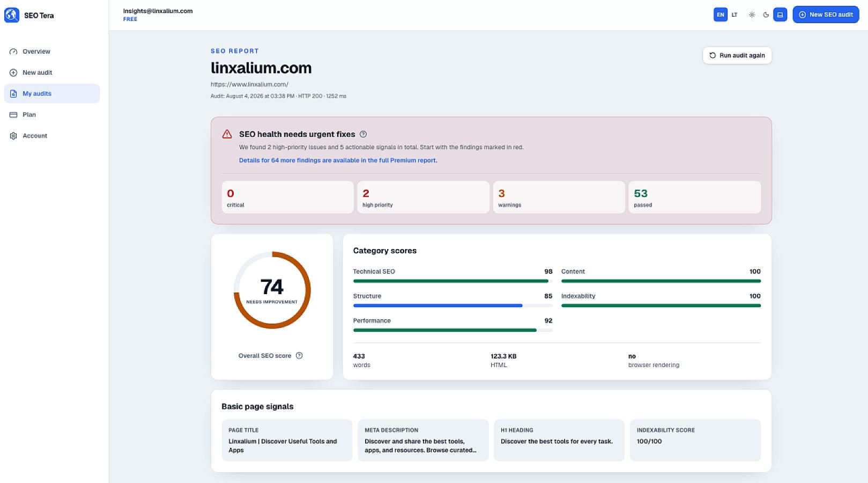Click the linxalium.com report heading

point(261,68)
